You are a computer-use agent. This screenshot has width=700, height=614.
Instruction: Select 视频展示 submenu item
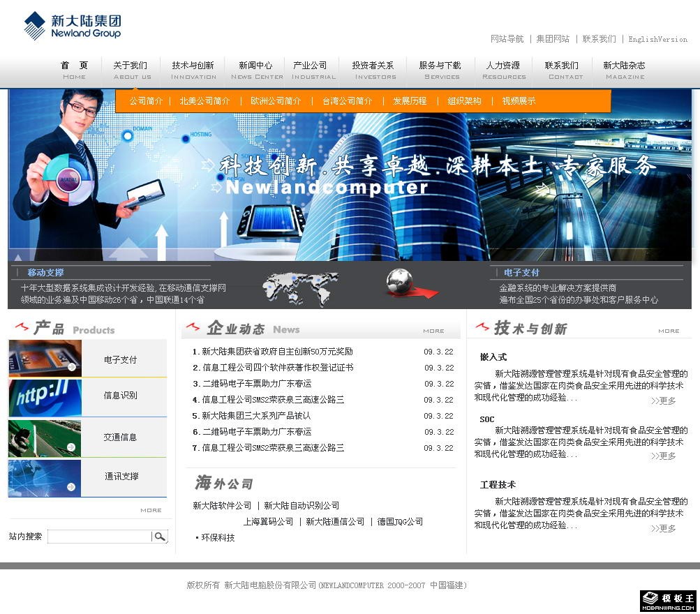(519, 101)
